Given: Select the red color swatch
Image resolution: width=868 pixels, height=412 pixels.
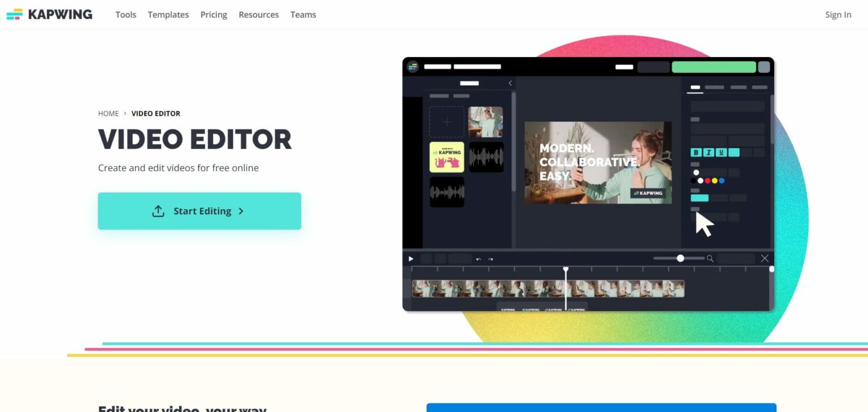Looking at the screenshot, I should click(707, 181).
